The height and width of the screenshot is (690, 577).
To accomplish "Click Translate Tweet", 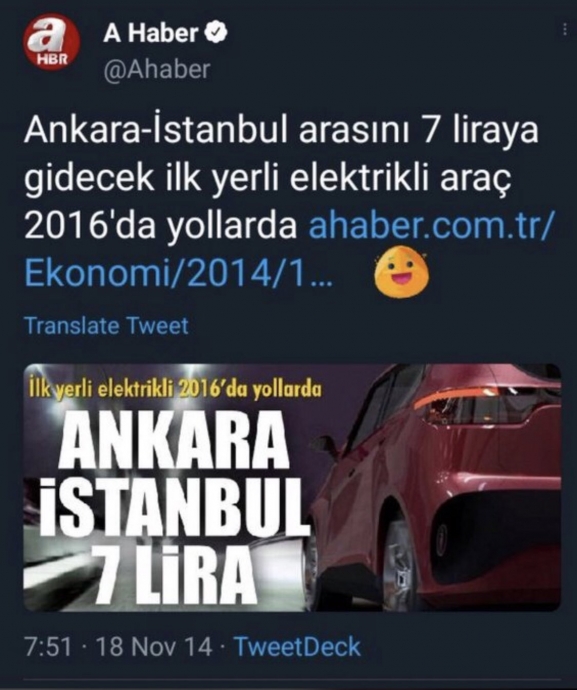I will coord(107,326).
